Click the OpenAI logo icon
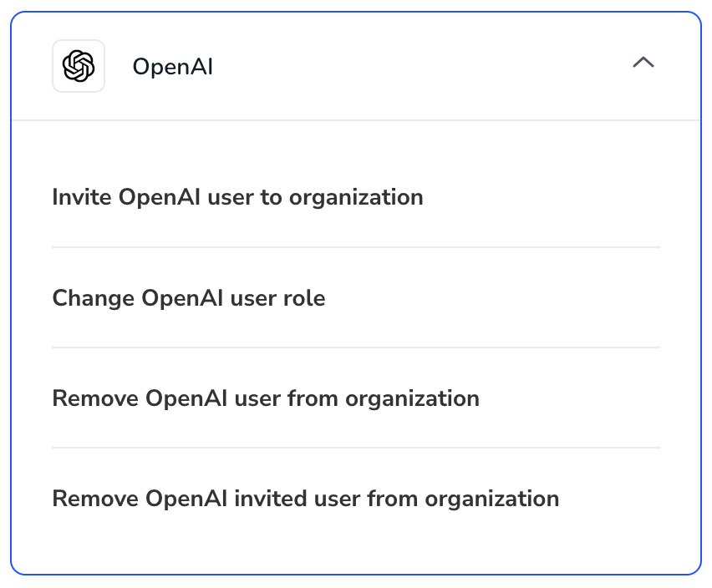 coord(79,66)
